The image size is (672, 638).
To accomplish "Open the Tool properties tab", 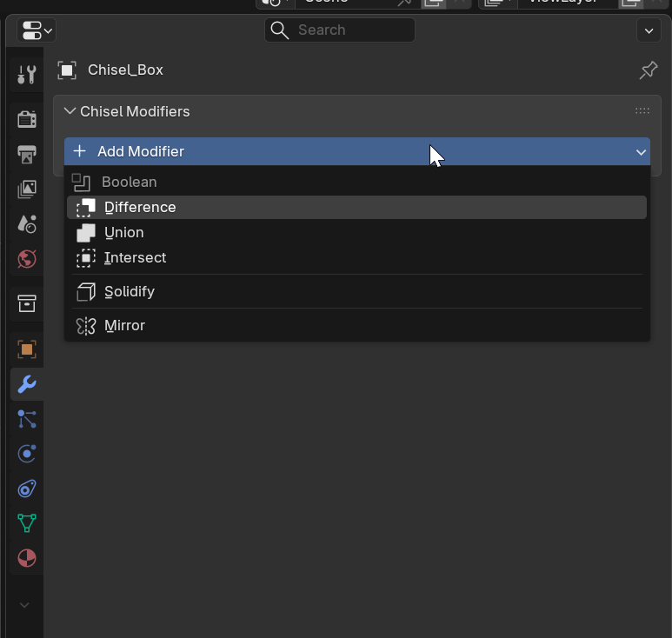I will point(27,75).
